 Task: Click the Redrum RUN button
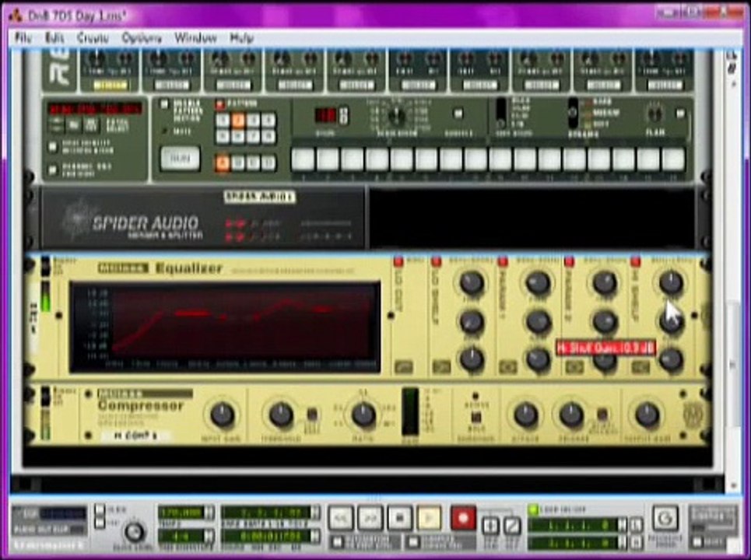point(180,159)
